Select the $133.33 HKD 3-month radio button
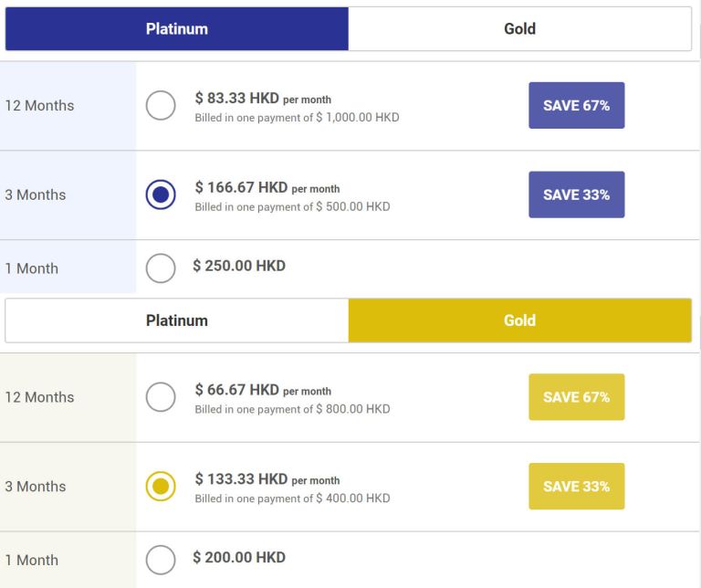The image size is (701, 588). pyautogui.click(x=161, y=487)
